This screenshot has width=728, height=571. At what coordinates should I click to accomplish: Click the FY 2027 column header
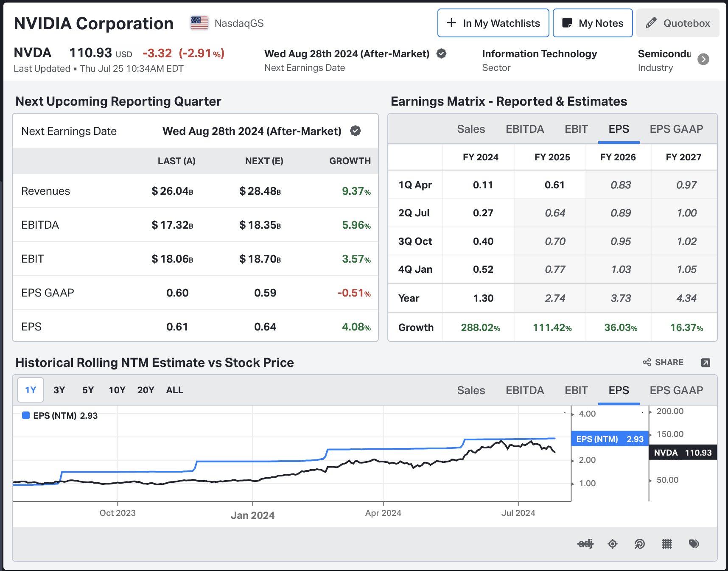tap(683, 157)
